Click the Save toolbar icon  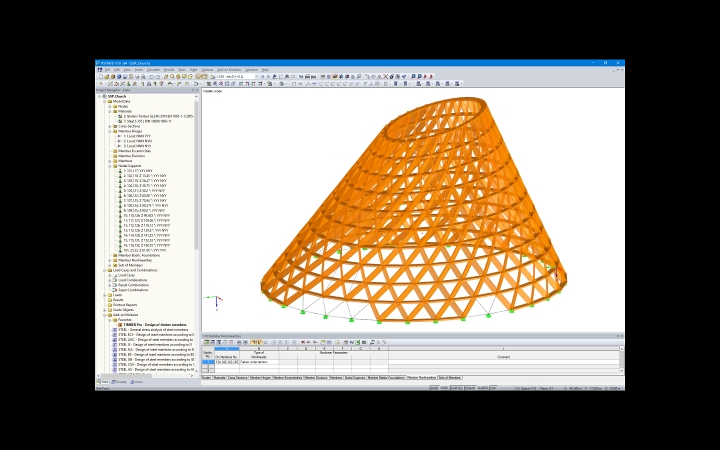[125, 77]
